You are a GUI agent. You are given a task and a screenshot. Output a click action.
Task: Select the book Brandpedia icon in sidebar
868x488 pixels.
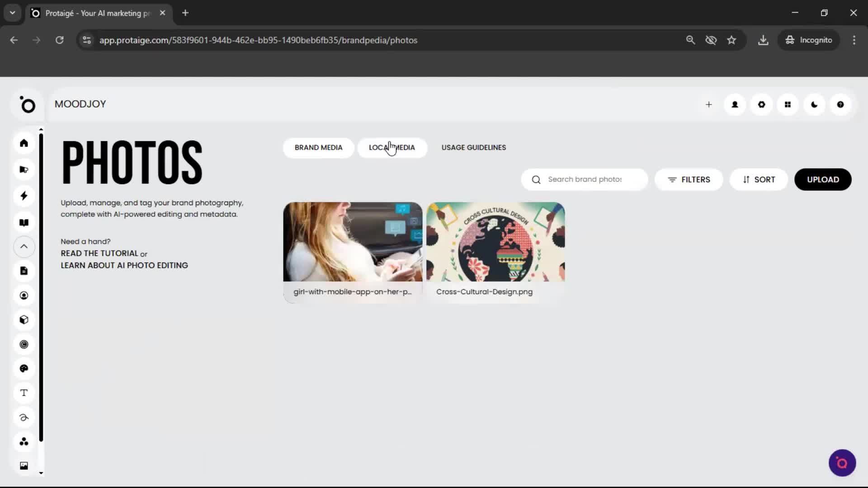coord(24,222)
